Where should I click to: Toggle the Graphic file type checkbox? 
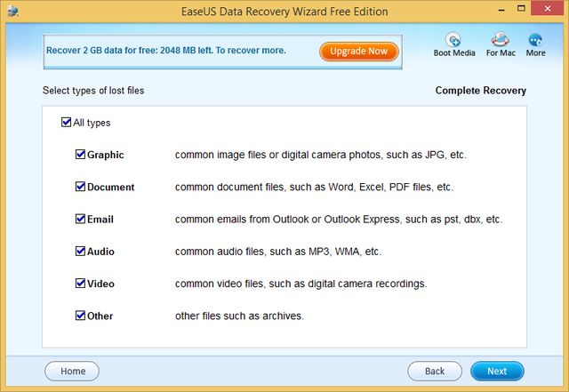point(80,155)
